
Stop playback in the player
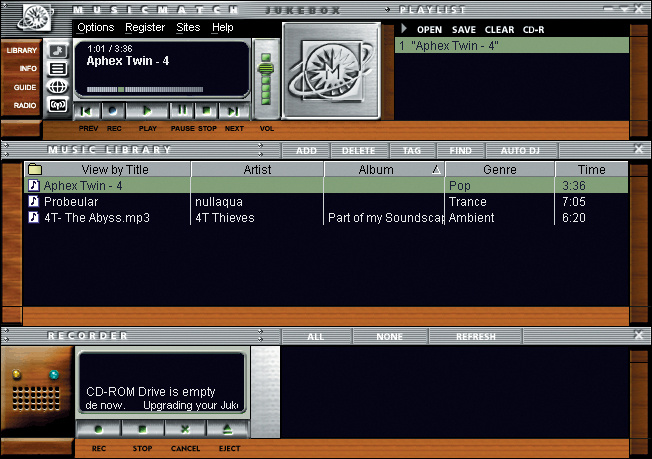pyautogui.click(x=206, y=111)
